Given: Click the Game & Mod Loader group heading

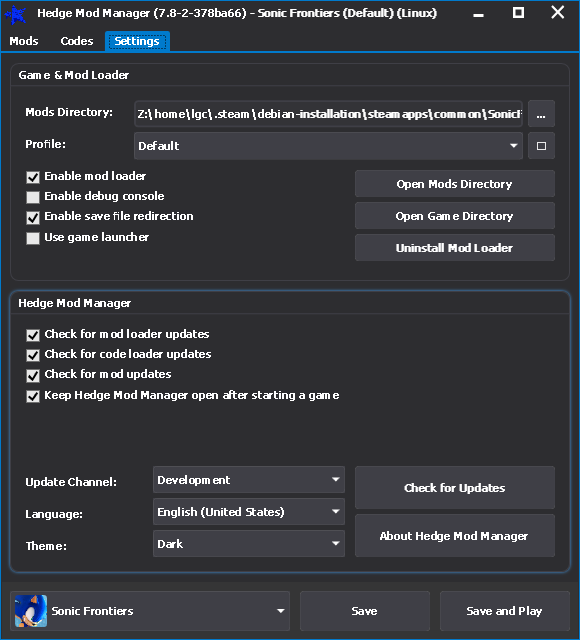Looking at the screenshot, I should pos(74,75).
